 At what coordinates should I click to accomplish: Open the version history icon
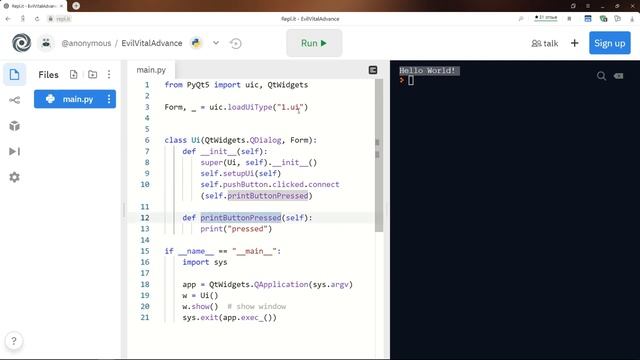point(236,43)
